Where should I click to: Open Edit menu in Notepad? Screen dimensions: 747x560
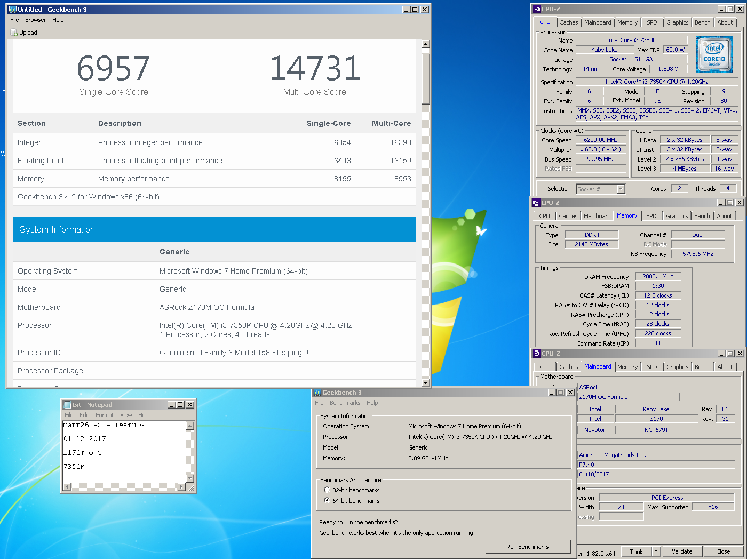click(x=84, y=415)
